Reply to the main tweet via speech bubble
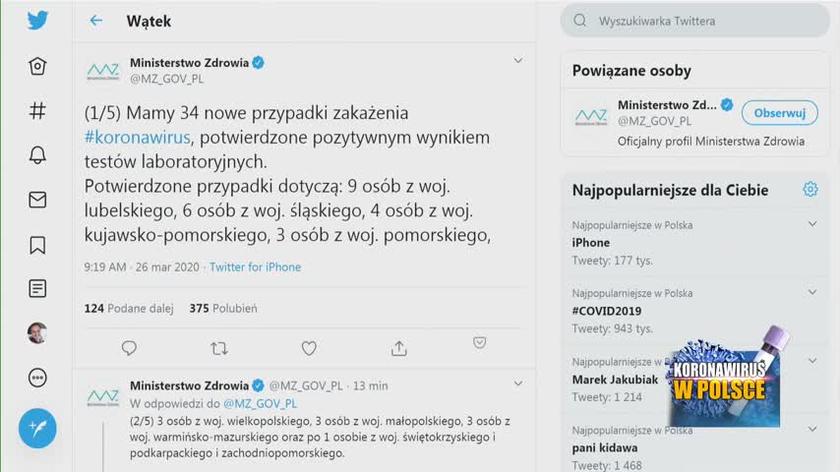 [x=129, y=348]
